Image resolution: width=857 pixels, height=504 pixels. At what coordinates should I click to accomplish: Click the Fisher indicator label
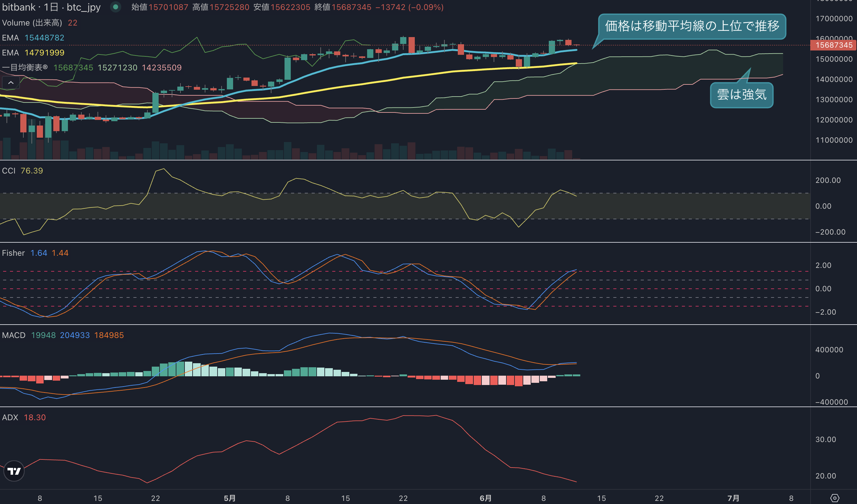coord(13,253)
